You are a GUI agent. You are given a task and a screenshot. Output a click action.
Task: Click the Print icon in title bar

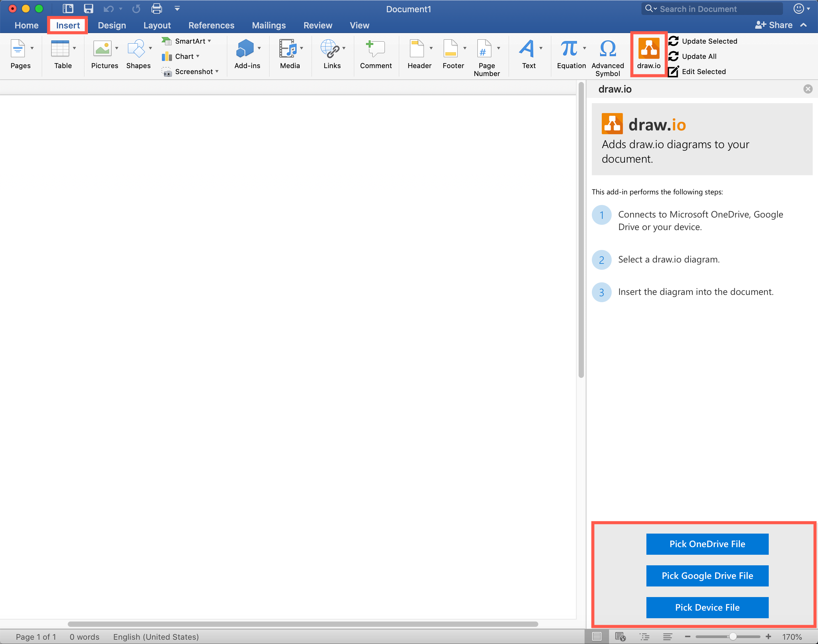point(156,9)
